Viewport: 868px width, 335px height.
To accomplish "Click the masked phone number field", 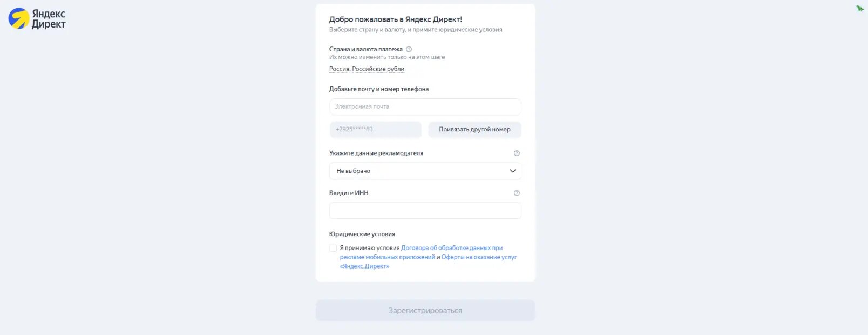I will [x=376, y=130].
